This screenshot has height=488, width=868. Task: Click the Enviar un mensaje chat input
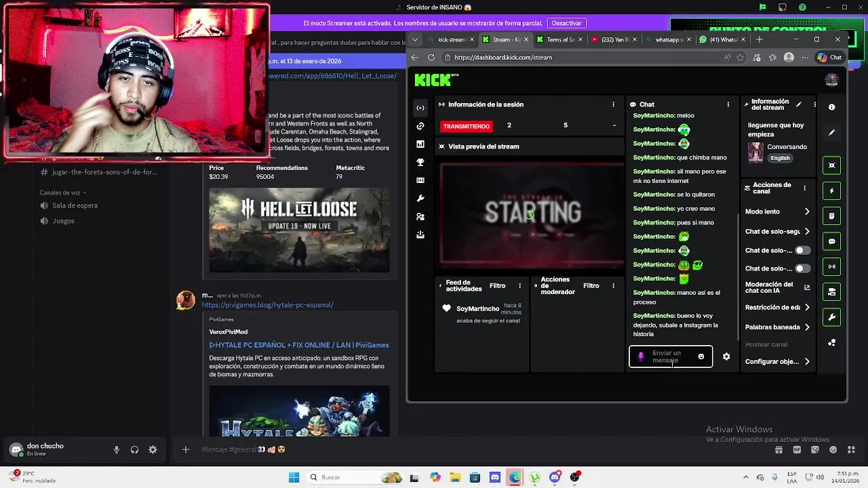coord(671,357)
